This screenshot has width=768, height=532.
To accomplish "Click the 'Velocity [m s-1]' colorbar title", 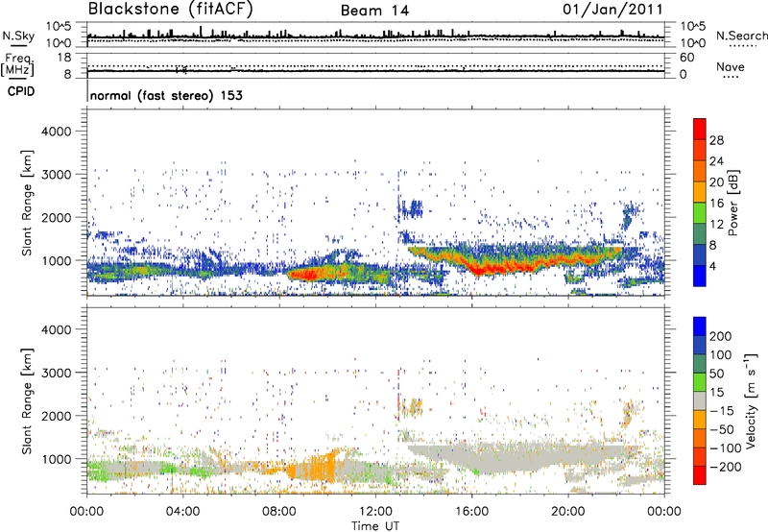I will coord(751,400).
